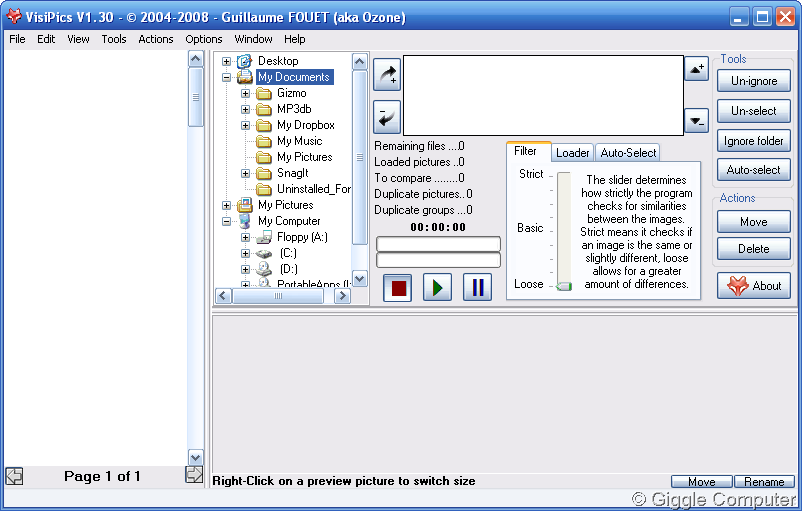802x511 pixels.
Task: Collapse the My Computer tree node
Action: click(x=226, y=221)
